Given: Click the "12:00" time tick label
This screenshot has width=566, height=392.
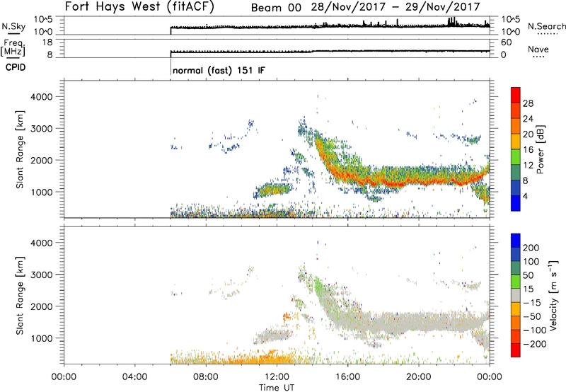Looking at the screenshot, I should click(277, 377).
